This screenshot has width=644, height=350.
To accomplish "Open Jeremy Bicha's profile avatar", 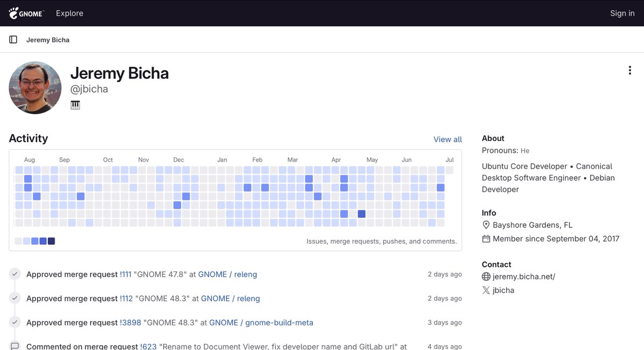I will 35,87.
